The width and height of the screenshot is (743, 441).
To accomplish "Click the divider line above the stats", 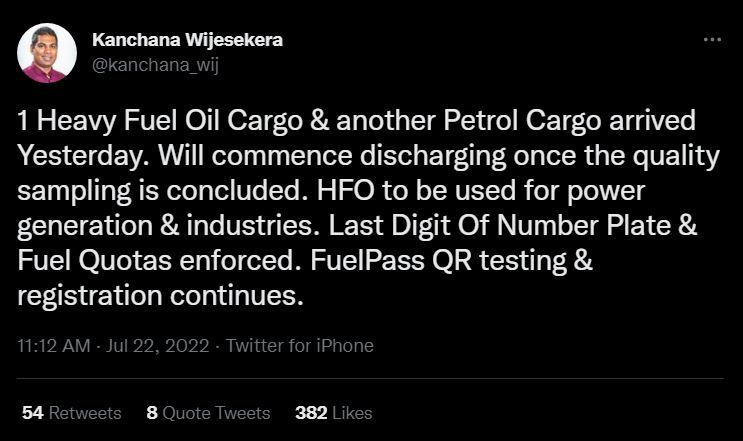I will pyautogui.click(x=370, y=378).
